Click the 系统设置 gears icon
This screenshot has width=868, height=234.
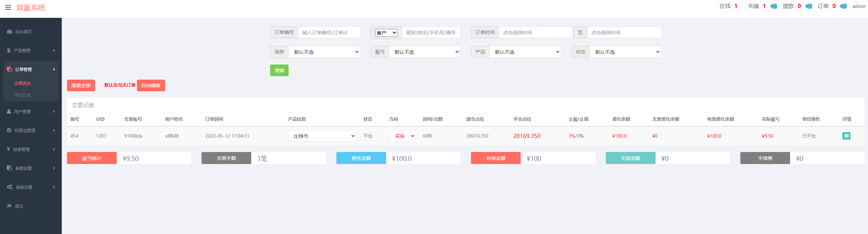click(x=10, y=187)
